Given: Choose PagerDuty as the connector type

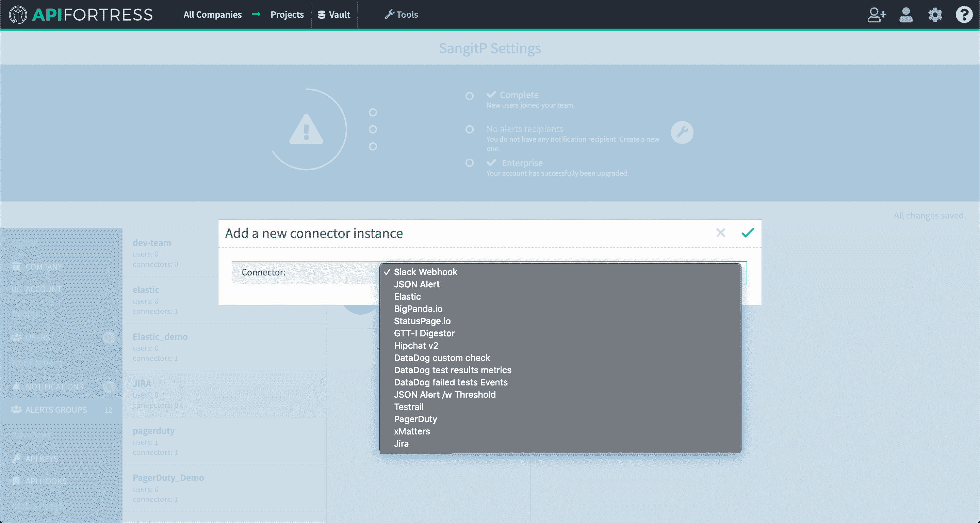Looking at the screenshot, I should pyautogui.click(x=415, y=419).
